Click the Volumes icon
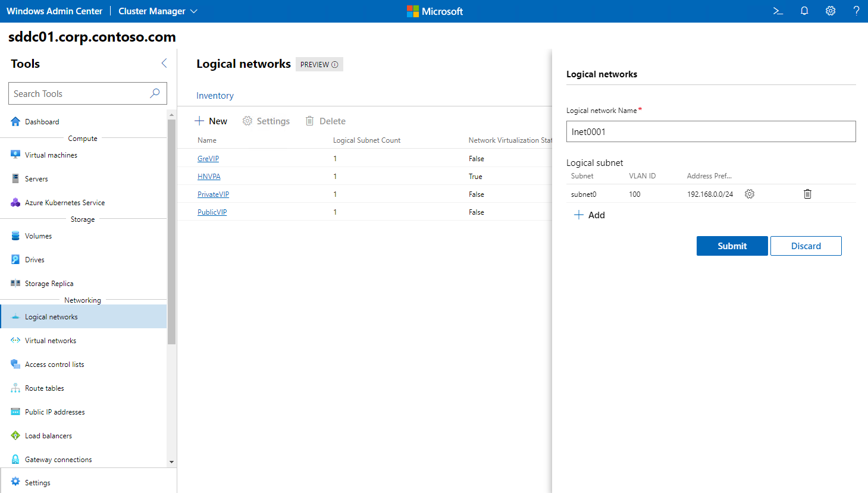The height and width of the screenshot is (493, 868). click(15, 235)
